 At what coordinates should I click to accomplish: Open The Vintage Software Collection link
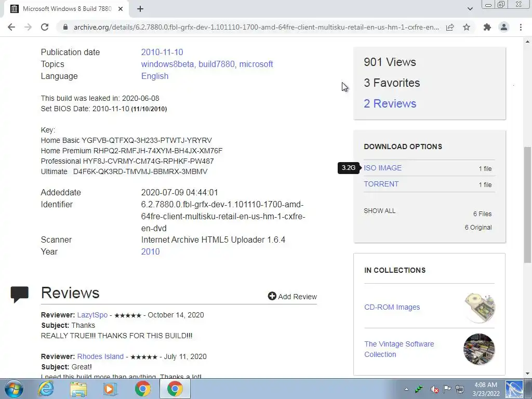click(x=399, y=349)
